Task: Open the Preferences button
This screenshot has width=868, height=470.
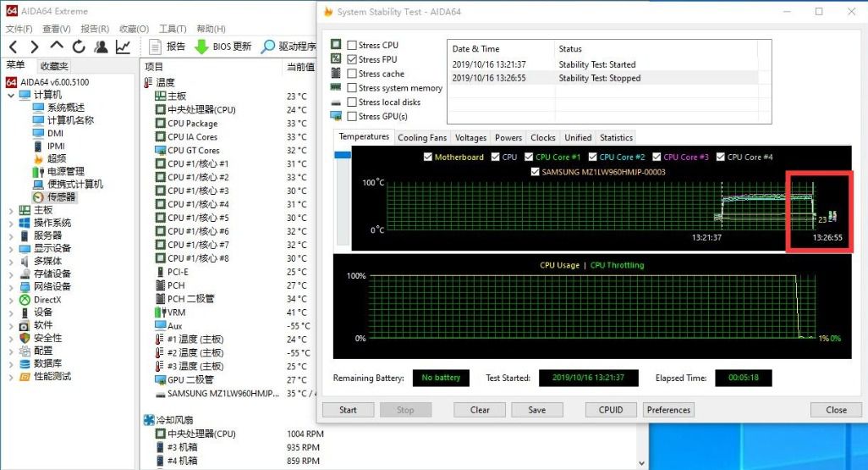Action: [668, 410]
